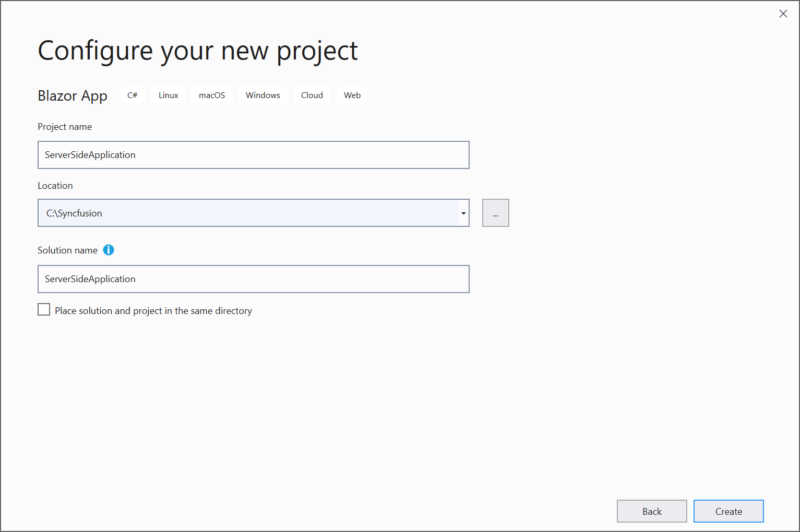Click the Cloud project type tag
This screenshot has width=800, height=532.
[312, 95]
